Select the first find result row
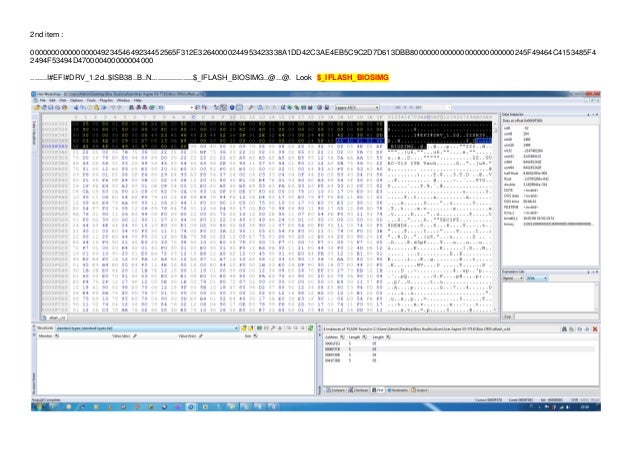This screenshot has height=452, width=638. point(459,343)
